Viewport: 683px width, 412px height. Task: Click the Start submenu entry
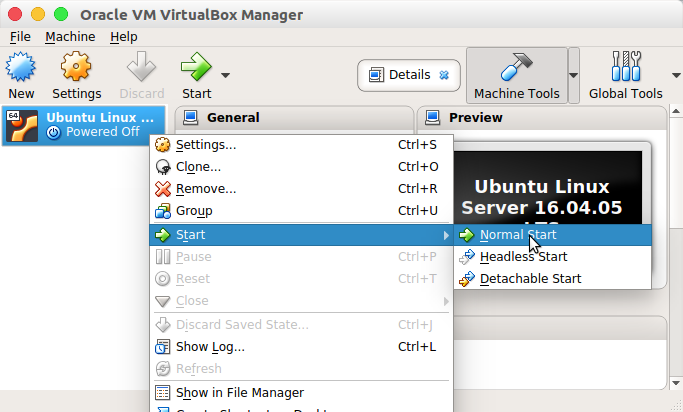point(301,235)
